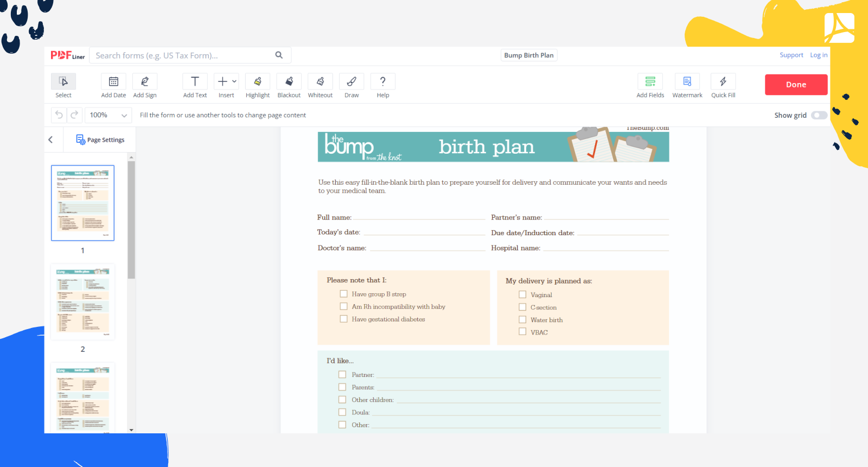Pick the Draw tool
Screen dimensions: 868x467
tap(352, 82)
